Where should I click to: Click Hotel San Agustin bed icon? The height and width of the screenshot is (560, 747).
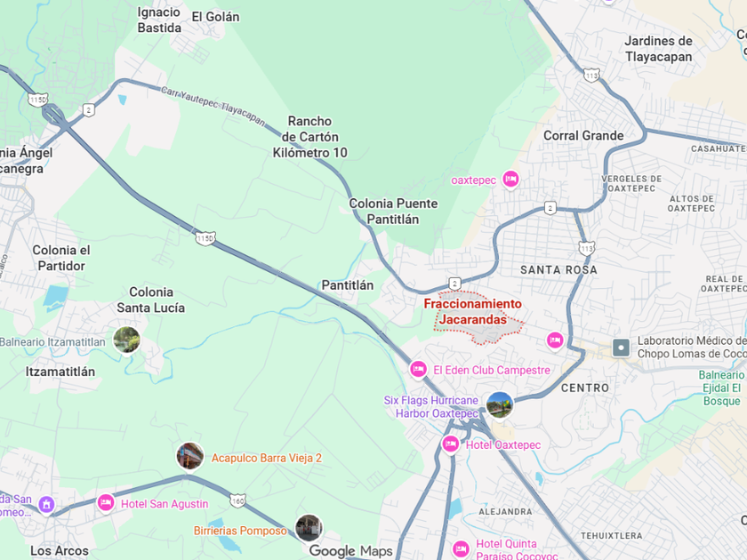(x=106, y=502)
